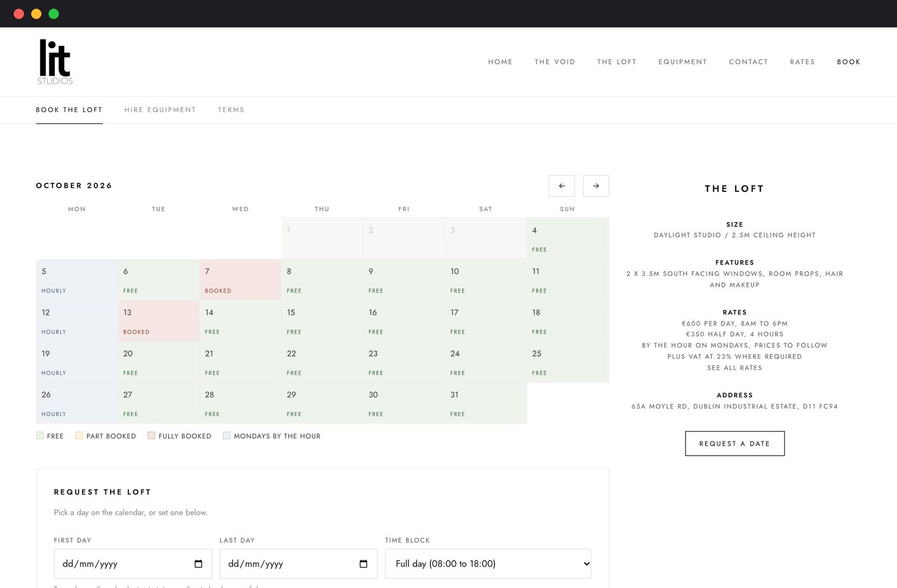Click the Last Day date field
897x588 pixels.
pyautogui.click(x=298, y=564)
